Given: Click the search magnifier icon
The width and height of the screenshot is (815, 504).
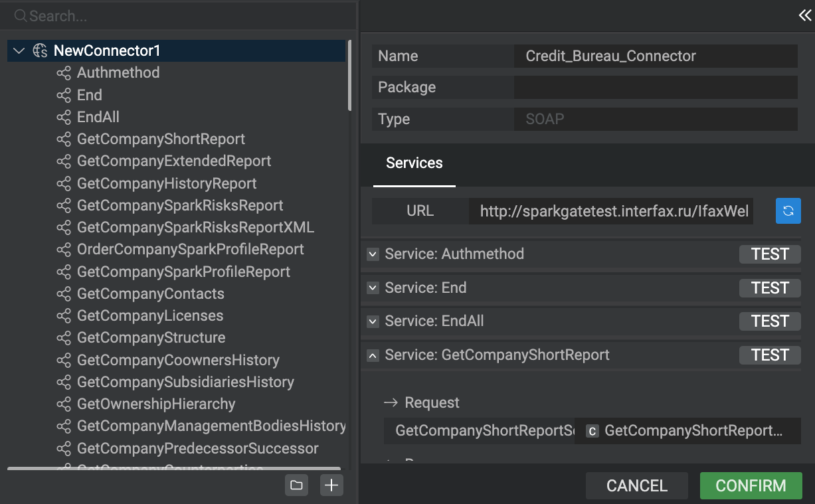Looking at the screenshot, I should point(21,16).
